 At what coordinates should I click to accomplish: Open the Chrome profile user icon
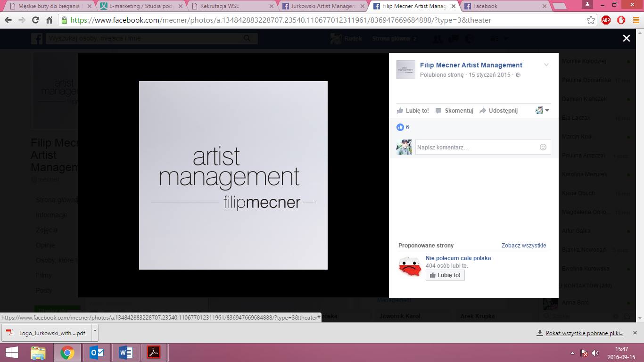pos(587,4)
